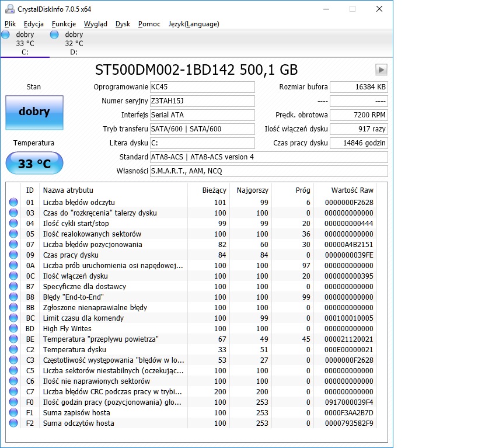Click the Nazwa atrybutu column header
Screen dimensions: 478x448
tap(113, 190)
